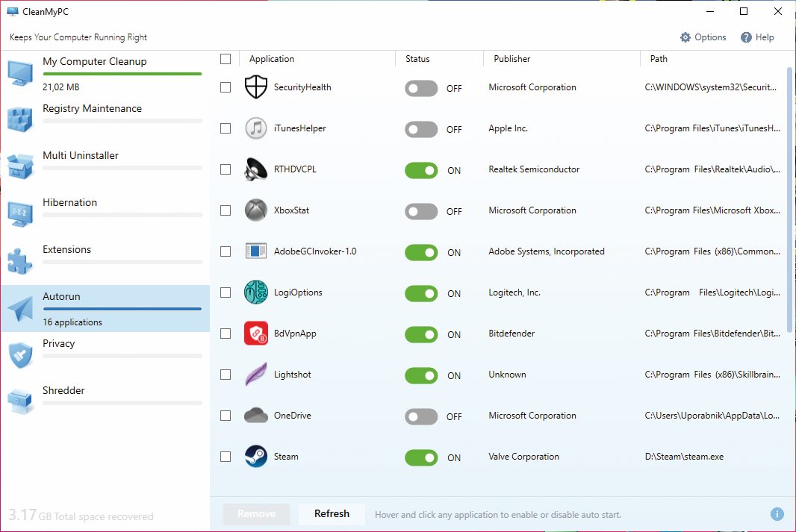Tick the checkbox beside RTHDVCPL

coord(226,169)
